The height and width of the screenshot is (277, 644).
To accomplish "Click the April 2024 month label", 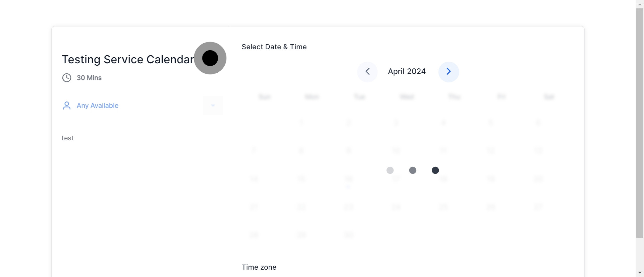I will pos(407,71).
